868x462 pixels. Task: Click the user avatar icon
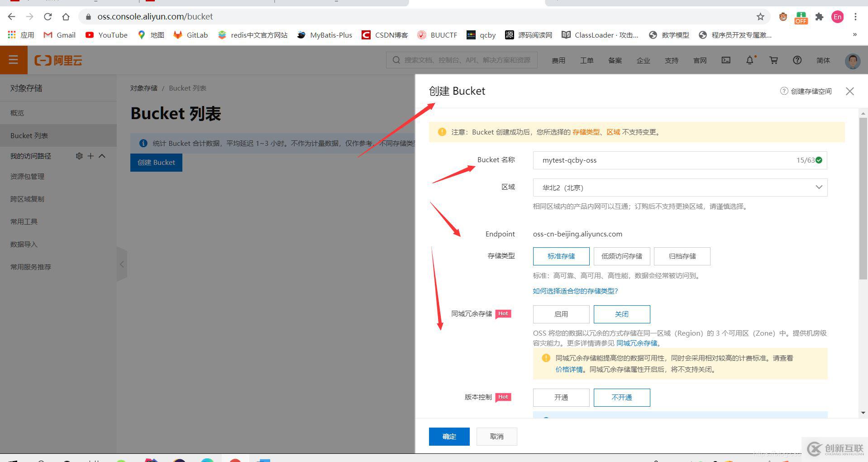pyautogui.click(x=852, y=60)
